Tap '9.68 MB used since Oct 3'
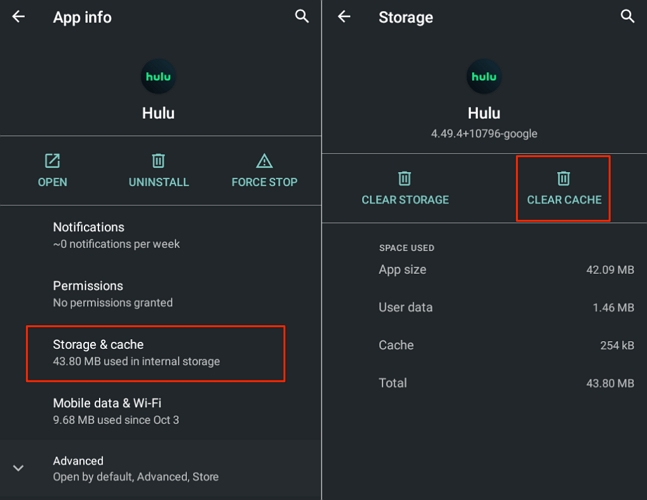 (x=116, y=420)
